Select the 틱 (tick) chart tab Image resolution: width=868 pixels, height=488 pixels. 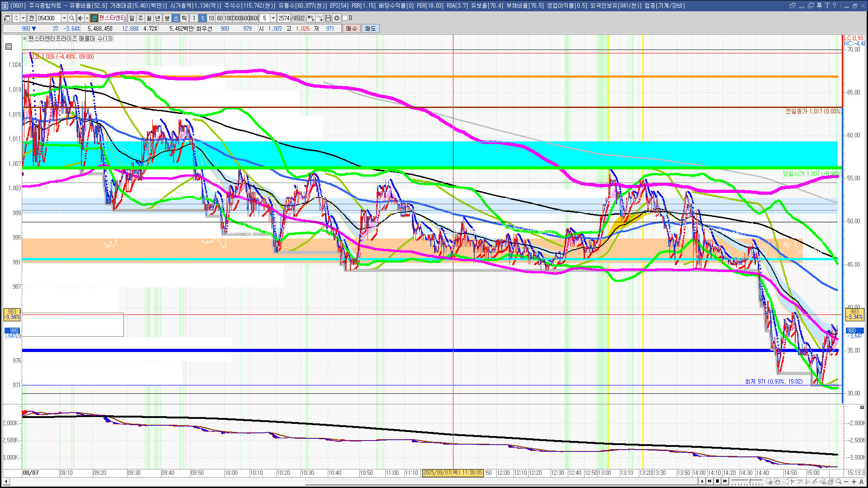tap(184, 18)
